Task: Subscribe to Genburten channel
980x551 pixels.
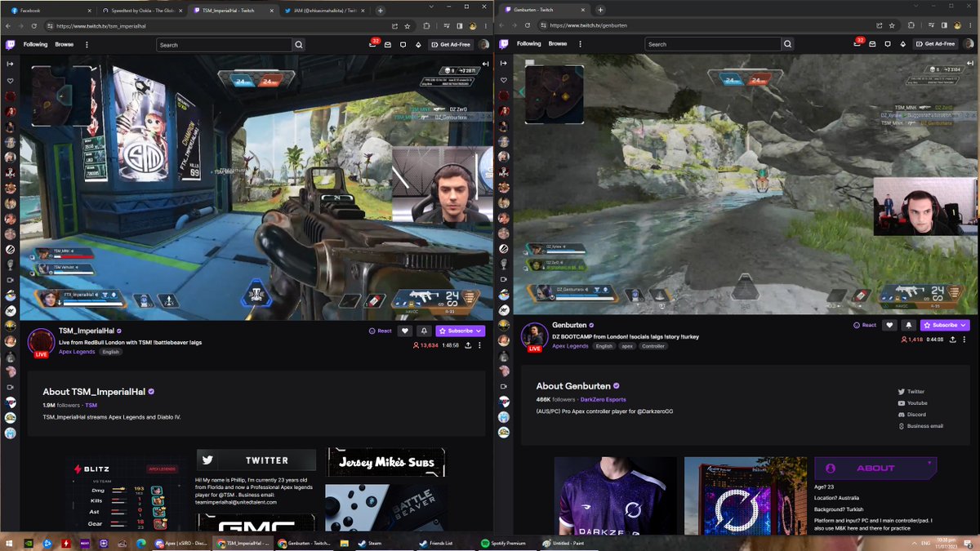Action: [x=945, y=325]
